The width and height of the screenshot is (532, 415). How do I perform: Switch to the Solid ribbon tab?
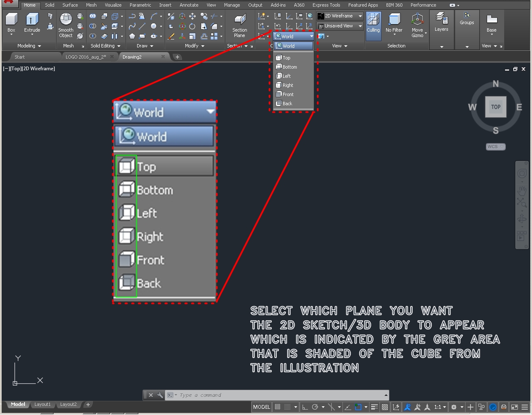click(49, 5)
